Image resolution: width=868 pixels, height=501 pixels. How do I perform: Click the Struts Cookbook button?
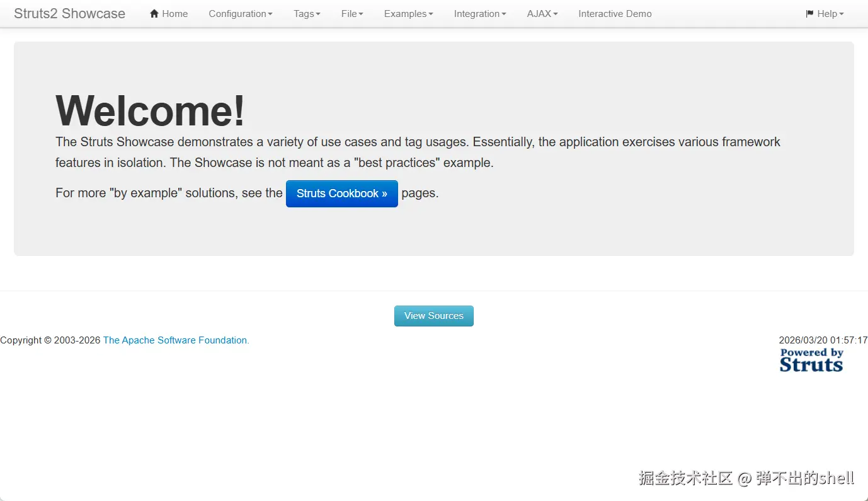342,193
